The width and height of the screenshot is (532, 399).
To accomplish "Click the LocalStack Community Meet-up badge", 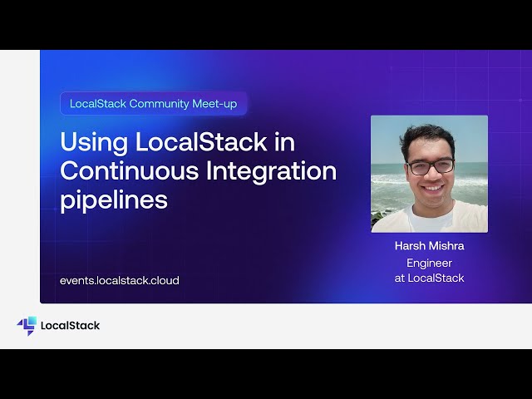I will tap(153, 103).
